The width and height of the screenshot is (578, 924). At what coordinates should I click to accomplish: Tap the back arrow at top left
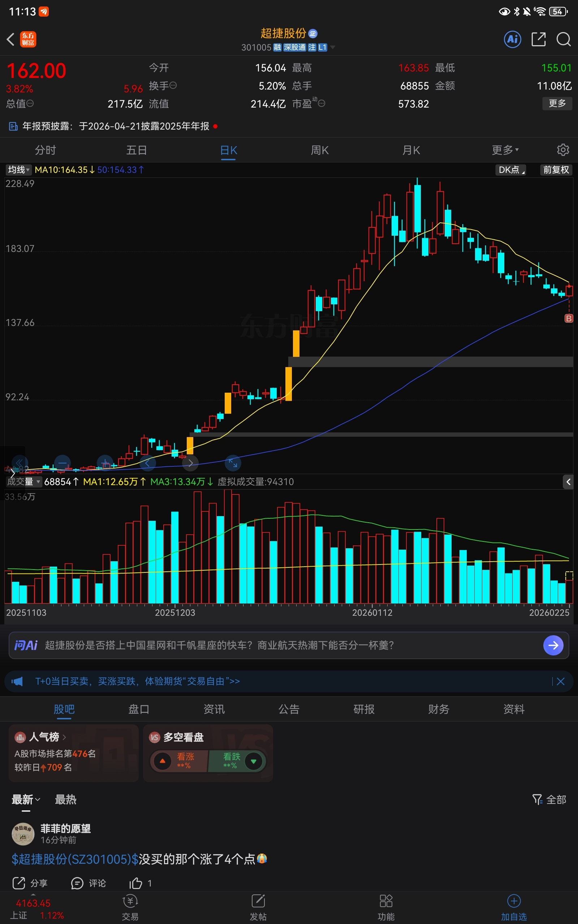10,39
